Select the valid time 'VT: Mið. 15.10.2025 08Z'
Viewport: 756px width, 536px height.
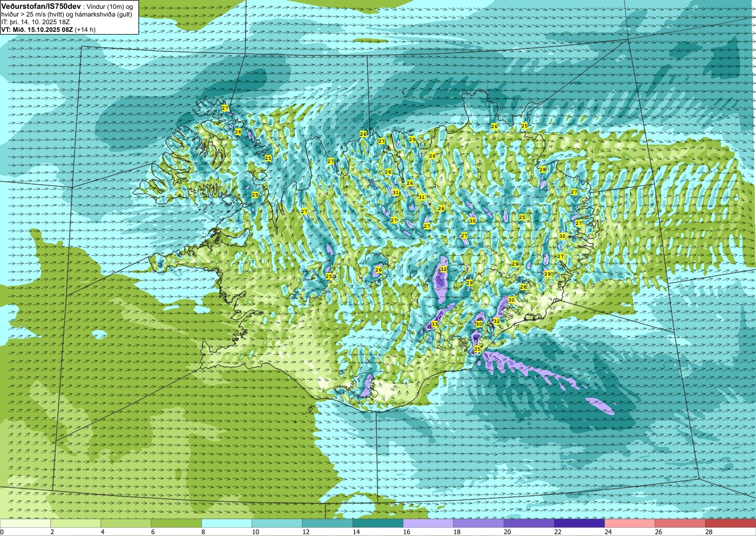click(37, 29)
